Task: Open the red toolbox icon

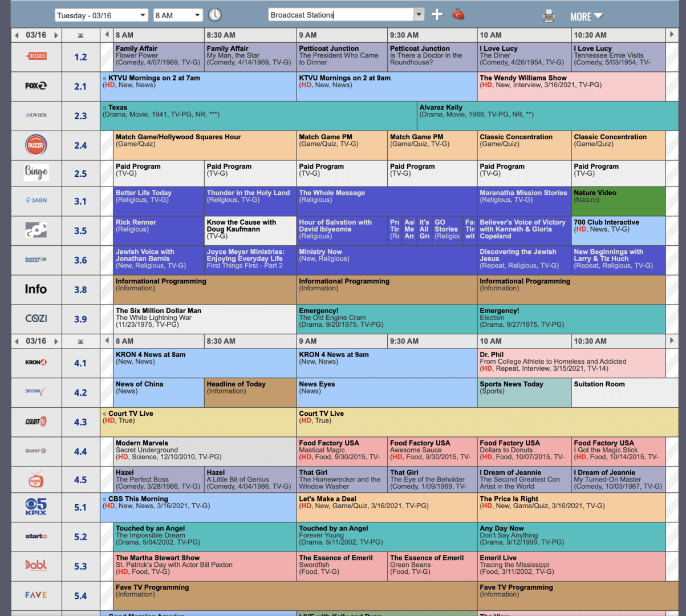Action: [x=458, y=15]
